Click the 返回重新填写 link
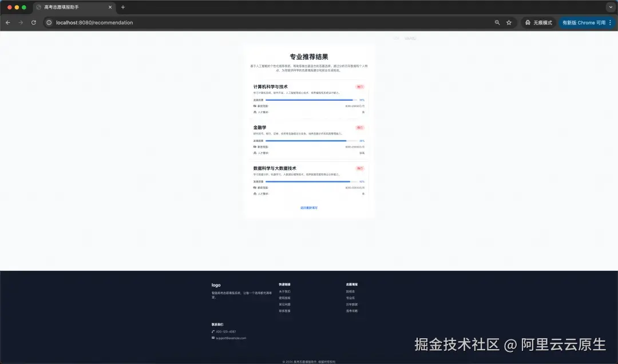This screenshot has width=618, height=364. pyautogui.click(x=308, y=208)
